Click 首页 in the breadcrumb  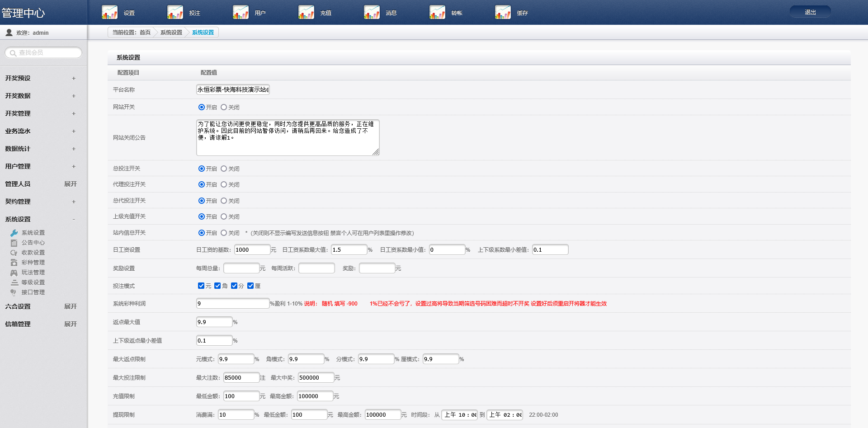click(145, 33)
